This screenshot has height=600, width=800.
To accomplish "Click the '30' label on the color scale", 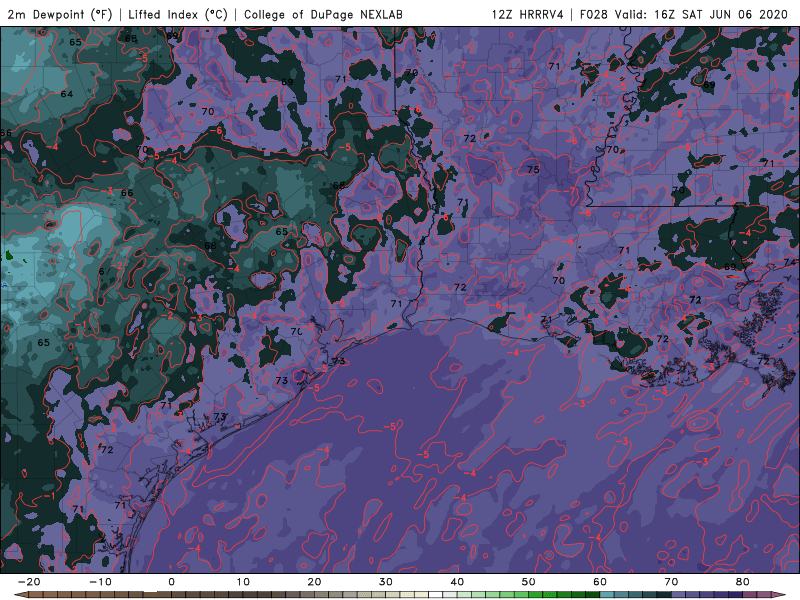I will [x=386, y=582].
